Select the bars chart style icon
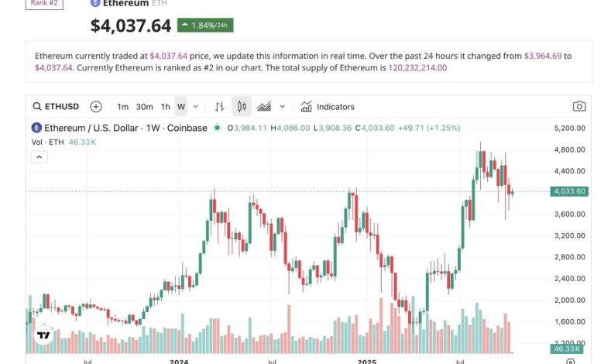The width and height of the screenshot is (604, 364). 219,106
